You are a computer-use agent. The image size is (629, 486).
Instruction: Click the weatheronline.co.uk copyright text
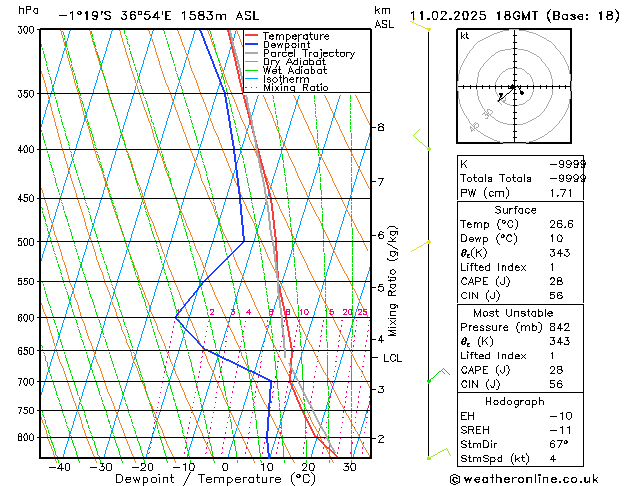[524, 479]
